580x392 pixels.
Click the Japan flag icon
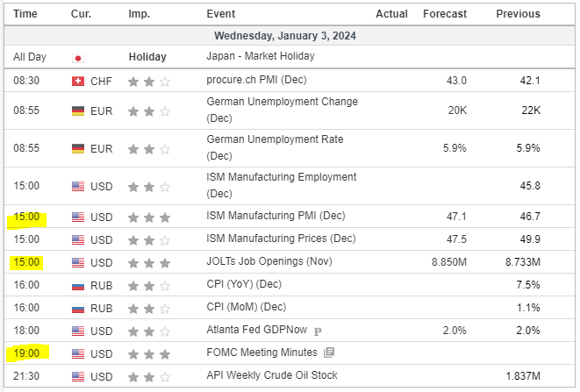coord(78,58)
